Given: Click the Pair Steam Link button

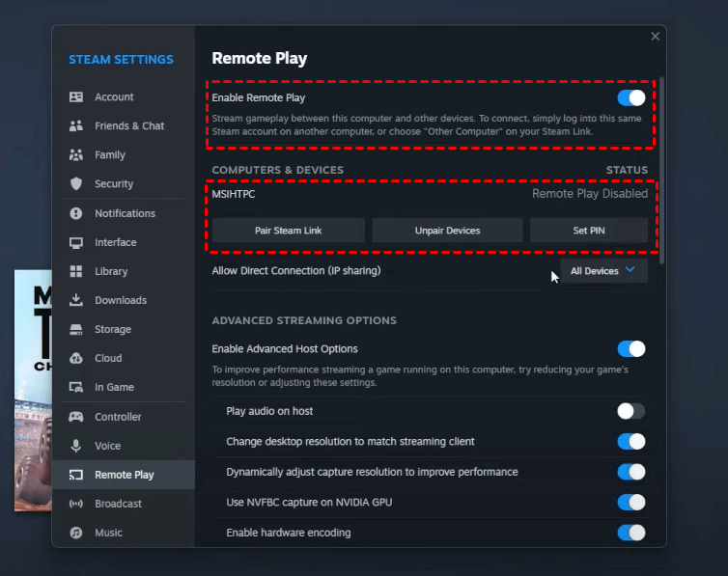Looking at the screenshot, I should pos(289,231).
